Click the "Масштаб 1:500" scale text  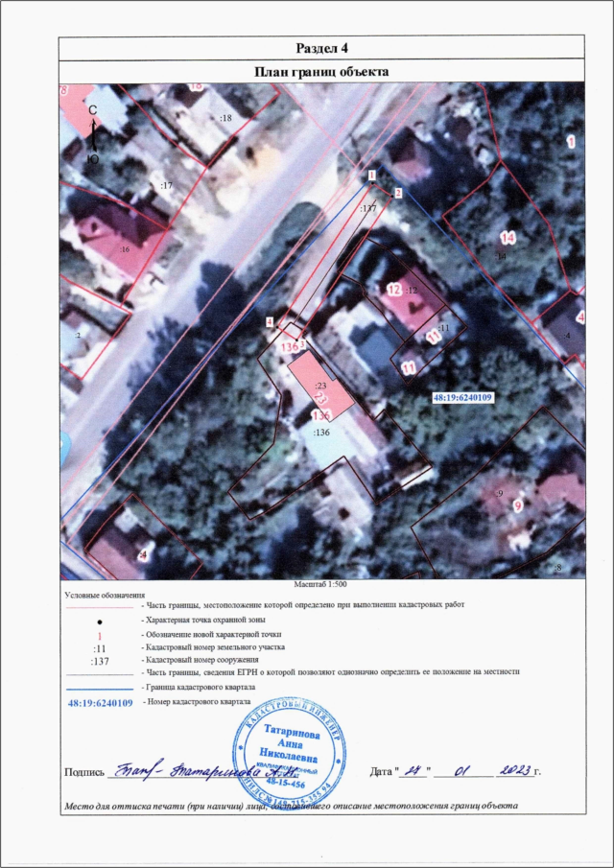(321, 583)
